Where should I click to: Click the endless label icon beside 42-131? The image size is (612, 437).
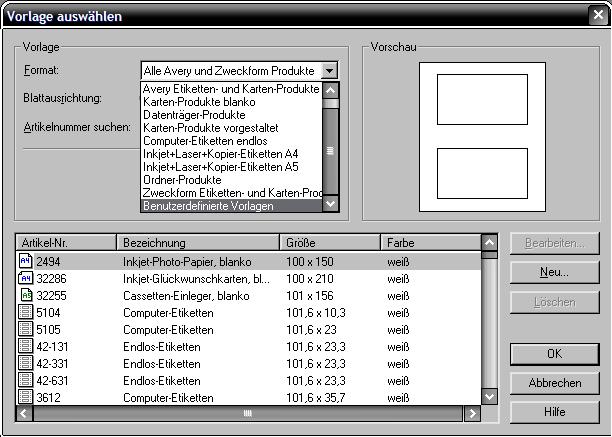[25, 346]
